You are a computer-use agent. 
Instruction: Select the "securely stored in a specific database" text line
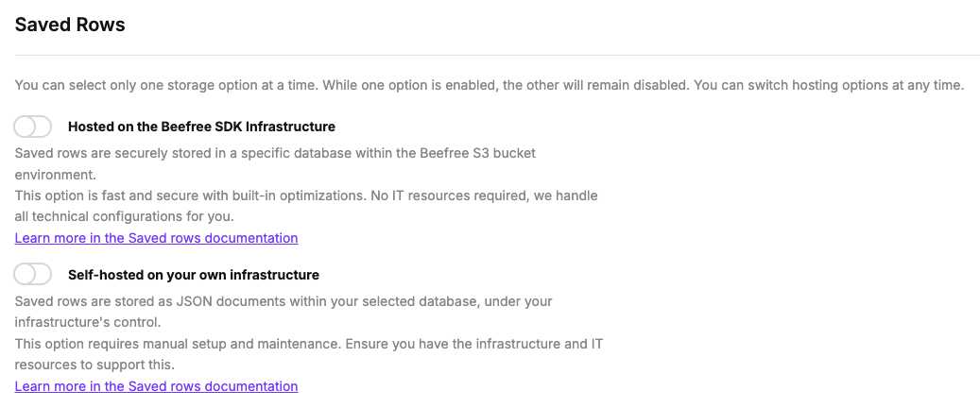pos(189,152)
